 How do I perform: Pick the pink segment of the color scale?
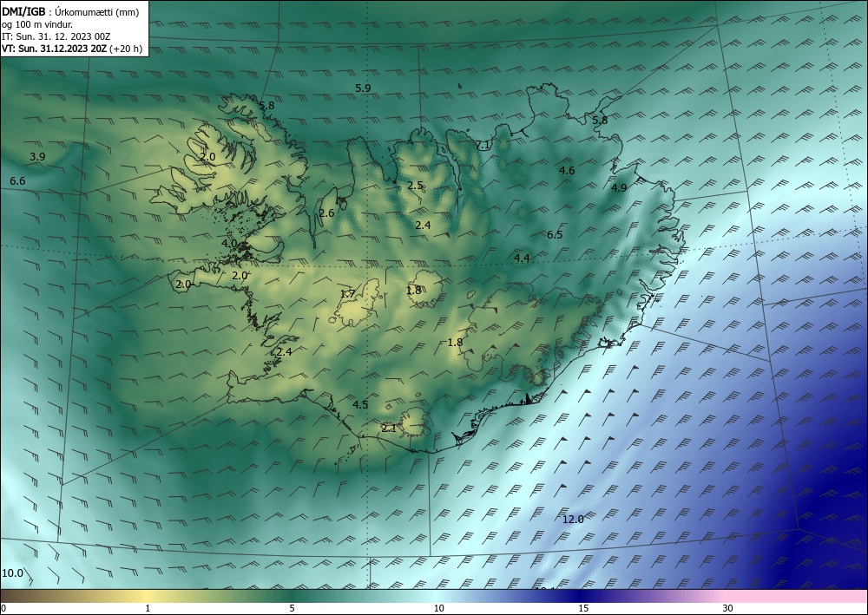pyautogui.click(x=797, y=596)
